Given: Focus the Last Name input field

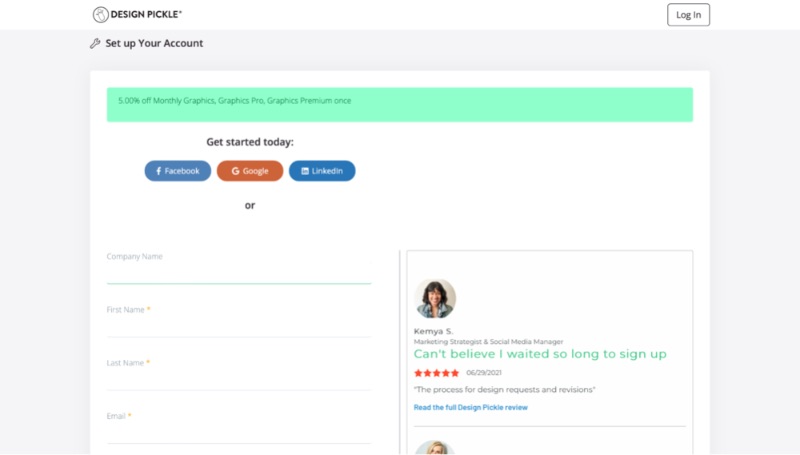Looking at the screenshot, I should coord(239,380).
